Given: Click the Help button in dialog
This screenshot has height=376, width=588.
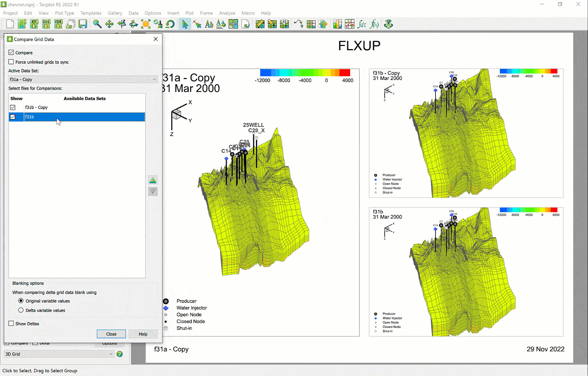Looking at the screenshot, I should (143, 334).
